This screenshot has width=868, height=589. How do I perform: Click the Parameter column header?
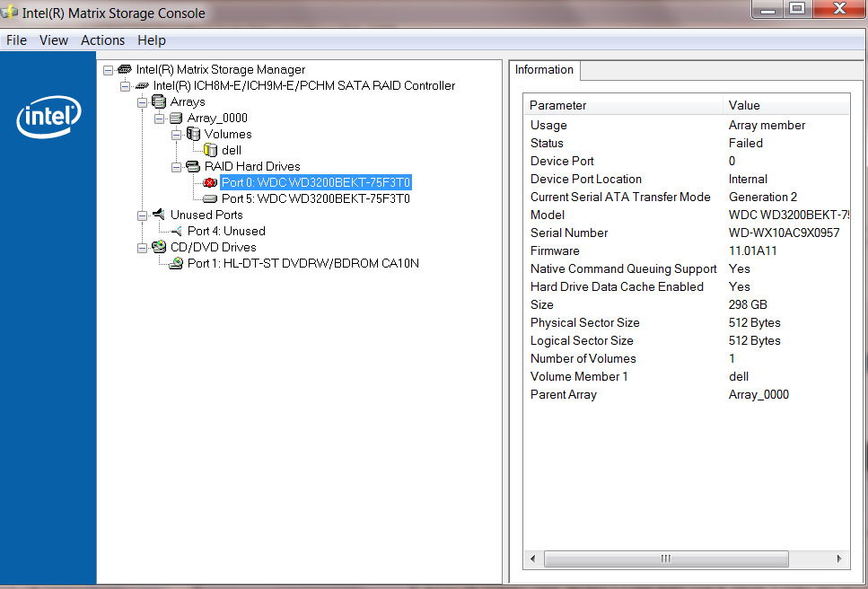pyautogui.click(x=623, y=105)
